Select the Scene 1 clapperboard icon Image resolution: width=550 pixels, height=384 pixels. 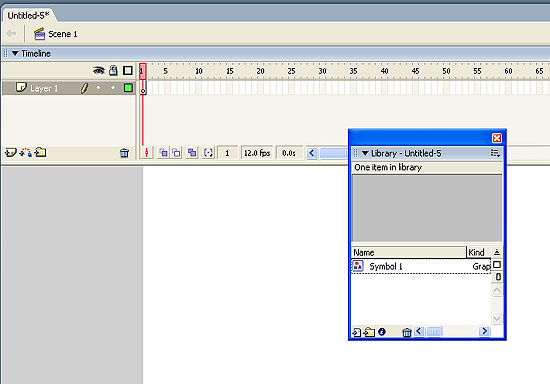[39, 34]
